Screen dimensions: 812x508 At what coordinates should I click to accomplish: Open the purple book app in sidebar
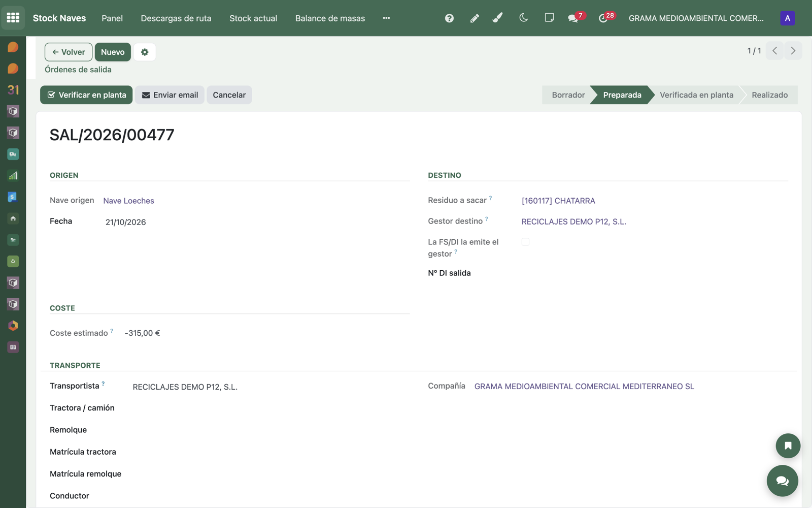pyautogui.click(x=13, y=347)
